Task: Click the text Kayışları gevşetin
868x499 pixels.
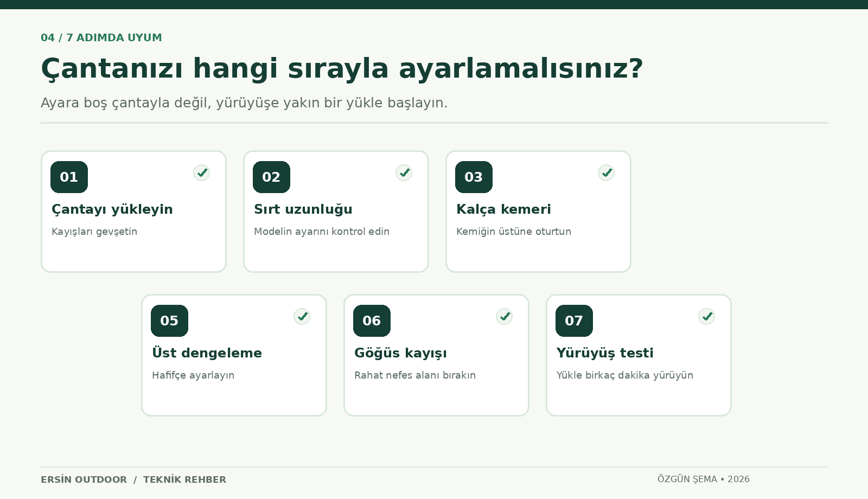Action: (x=94, y=232)
